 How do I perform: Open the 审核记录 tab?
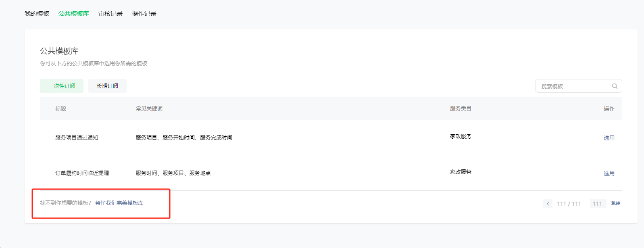pyautogui.click(x=110, y=13)
